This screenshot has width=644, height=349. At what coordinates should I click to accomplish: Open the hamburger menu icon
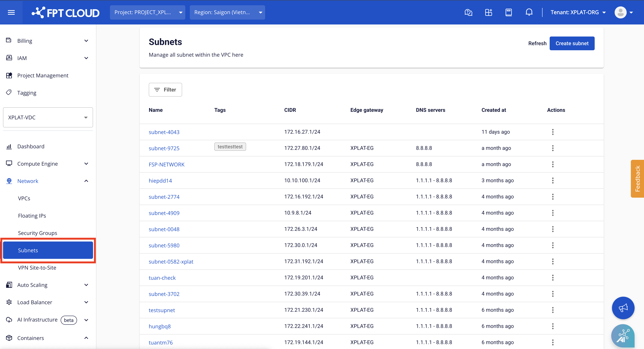point(11,12)
